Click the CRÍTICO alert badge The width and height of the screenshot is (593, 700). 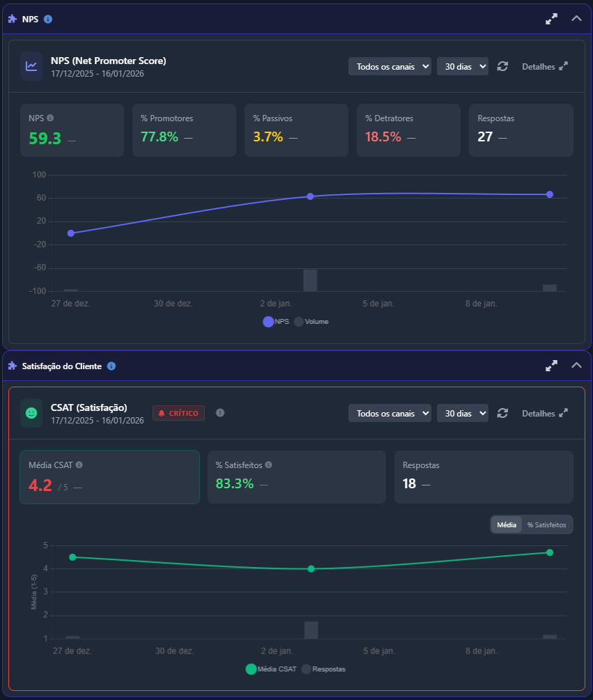[x=177, y=412]
